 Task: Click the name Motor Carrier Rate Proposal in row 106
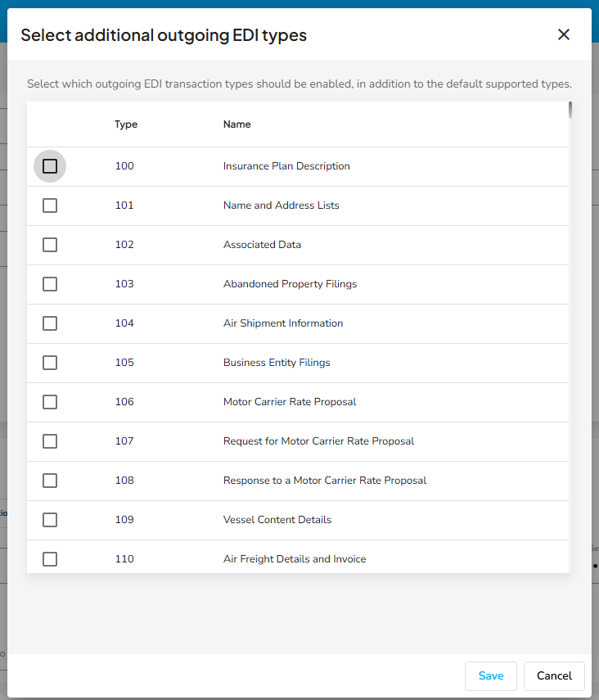click(x=290, y=402)
